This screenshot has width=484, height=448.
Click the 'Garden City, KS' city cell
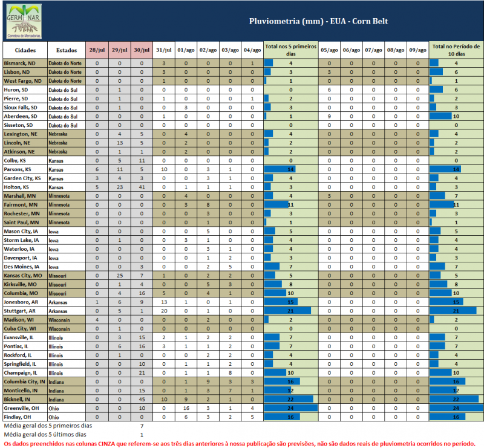[x=25, y=178]
